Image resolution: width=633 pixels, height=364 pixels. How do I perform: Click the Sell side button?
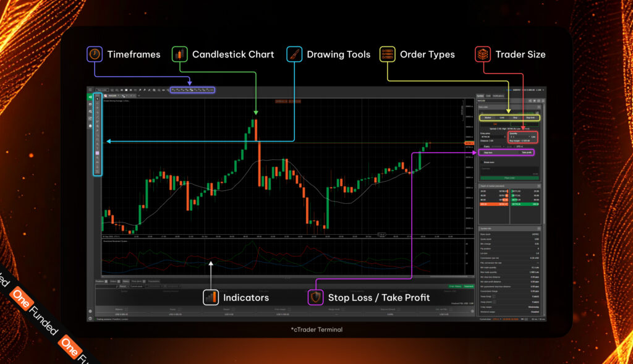495,124
